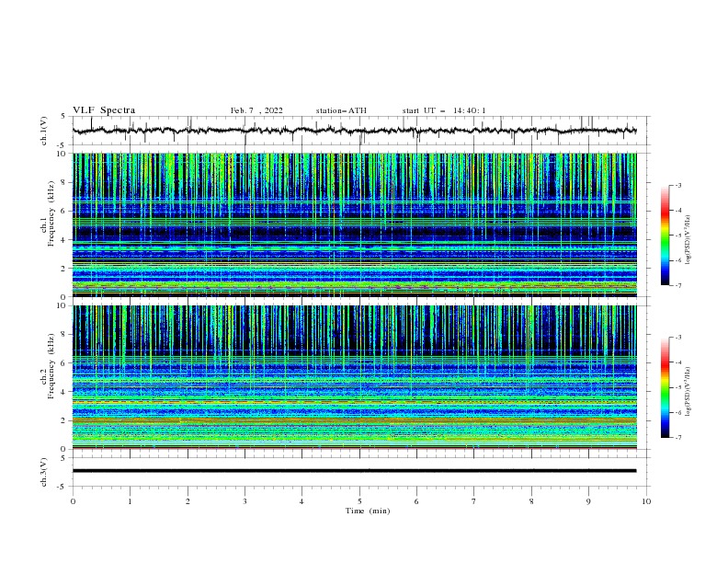Click the "station=ATH" header label
The width and height of the screenshot is (728, 563).
(x=341, y=110)
